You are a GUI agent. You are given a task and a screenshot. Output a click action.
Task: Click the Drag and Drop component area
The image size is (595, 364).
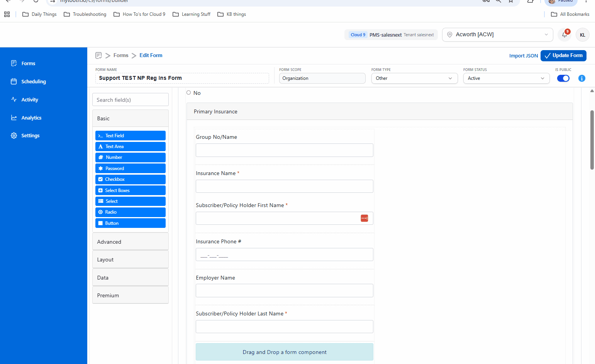coord(285,352)
